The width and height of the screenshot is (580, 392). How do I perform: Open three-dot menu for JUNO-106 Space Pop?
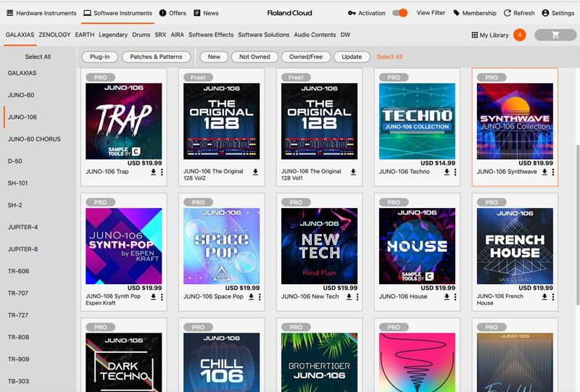pos(260,297)
